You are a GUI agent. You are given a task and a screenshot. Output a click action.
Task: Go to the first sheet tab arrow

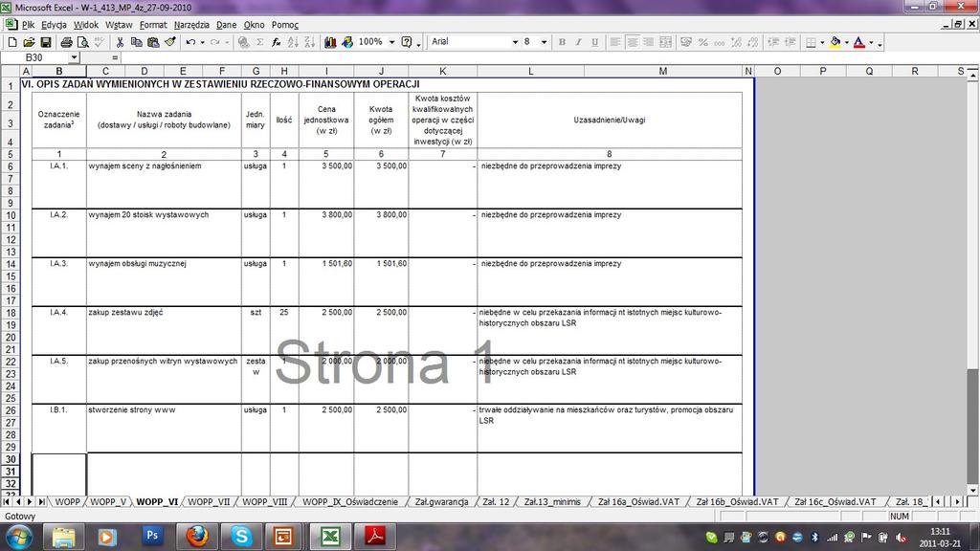point(7,501)
